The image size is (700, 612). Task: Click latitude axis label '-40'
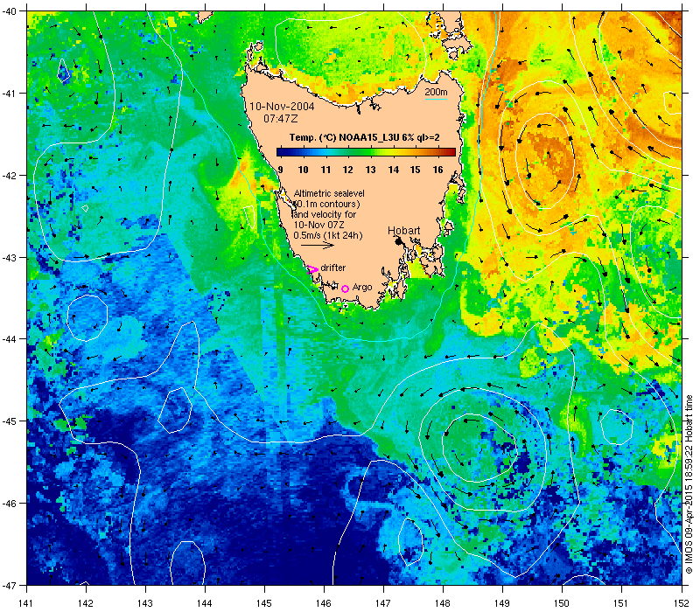pos(9,11)
